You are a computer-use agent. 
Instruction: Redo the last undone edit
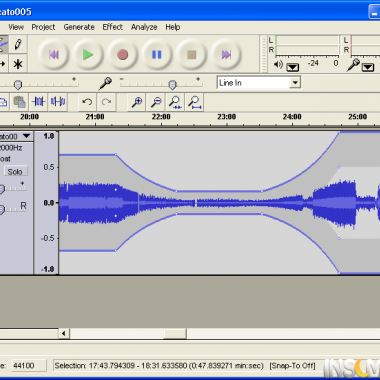(x=106, y=102)
